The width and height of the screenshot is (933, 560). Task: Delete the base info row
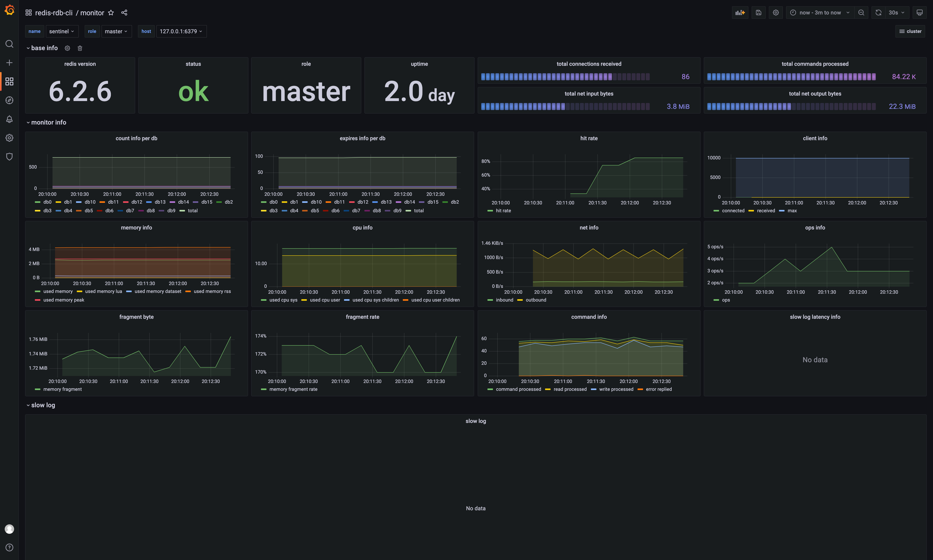point(80,48)
